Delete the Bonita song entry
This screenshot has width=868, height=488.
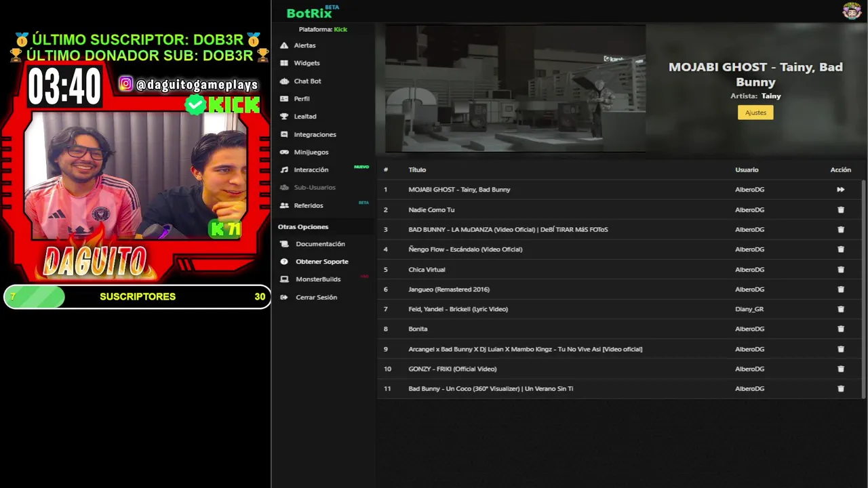click(x=841, y=329)
